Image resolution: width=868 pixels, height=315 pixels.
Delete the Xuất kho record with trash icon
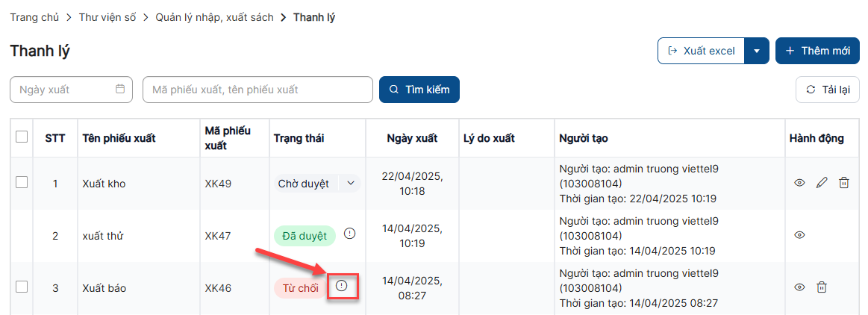(x=843, y=182)
